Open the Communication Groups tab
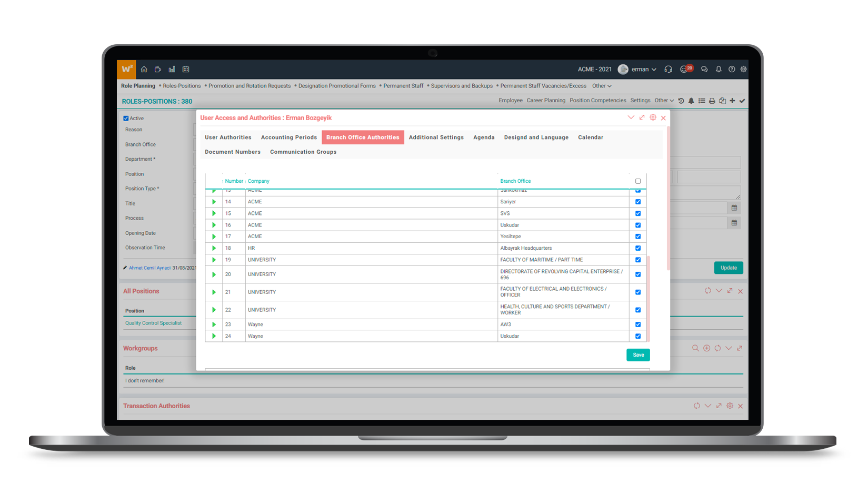The width and height of the screenshot is (868, 502). click(x=303, y=152)
